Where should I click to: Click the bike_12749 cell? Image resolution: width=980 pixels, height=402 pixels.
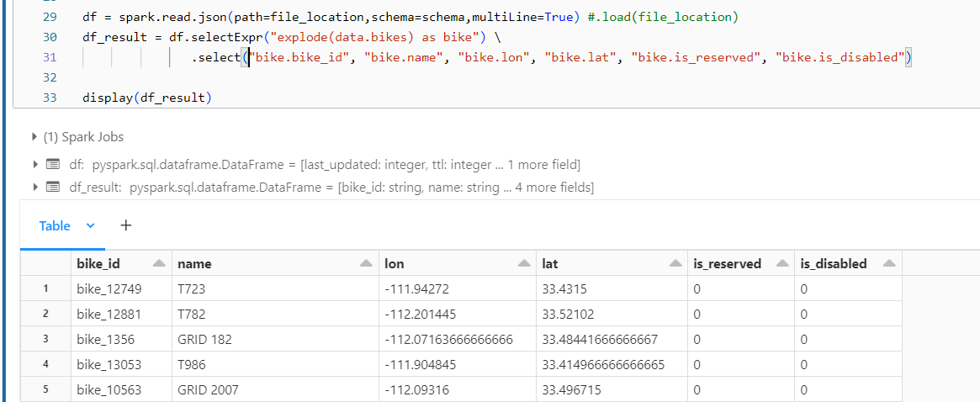pos(121,288)
